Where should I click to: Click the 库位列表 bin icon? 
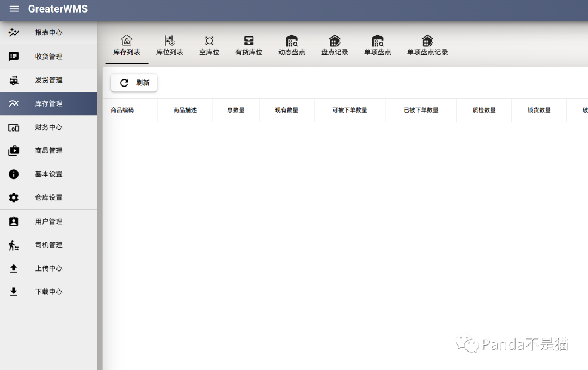pos(169,40)
